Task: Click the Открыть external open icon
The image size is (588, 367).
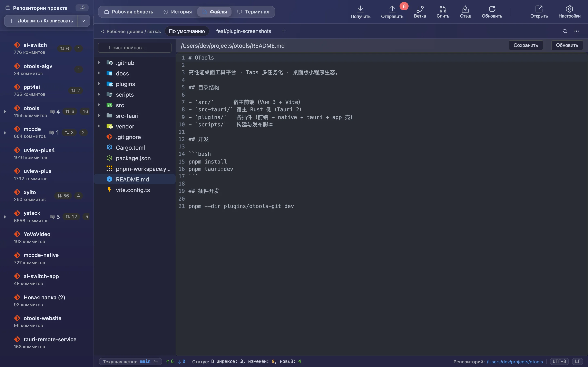Action: click(x=539, y=9)
